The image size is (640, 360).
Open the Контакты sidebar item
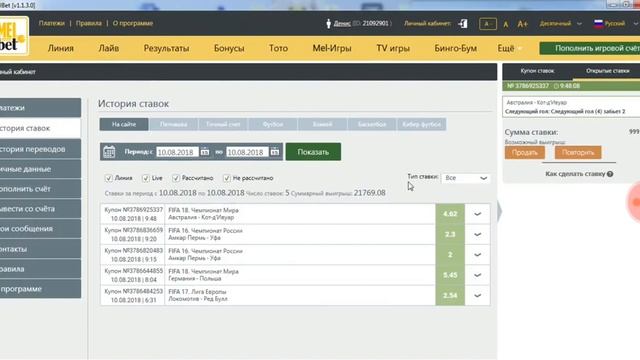(40, 249)
